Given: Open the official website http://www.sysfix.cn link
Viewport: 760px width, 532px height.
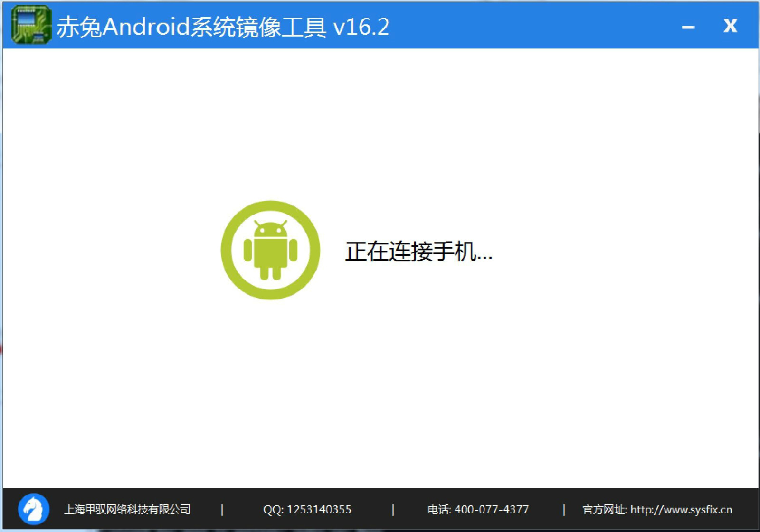Looking at the screenshot, I should pyautogui.click(x=681, y=510).
